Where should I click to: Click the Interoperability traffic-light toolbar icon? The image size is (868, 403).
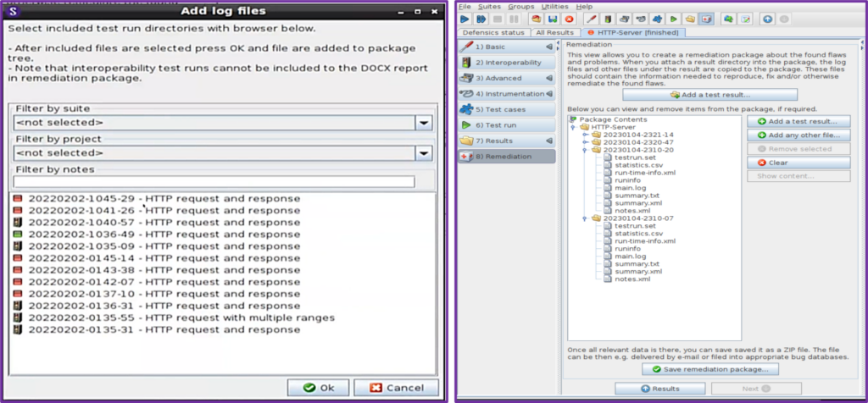(606, 19)
